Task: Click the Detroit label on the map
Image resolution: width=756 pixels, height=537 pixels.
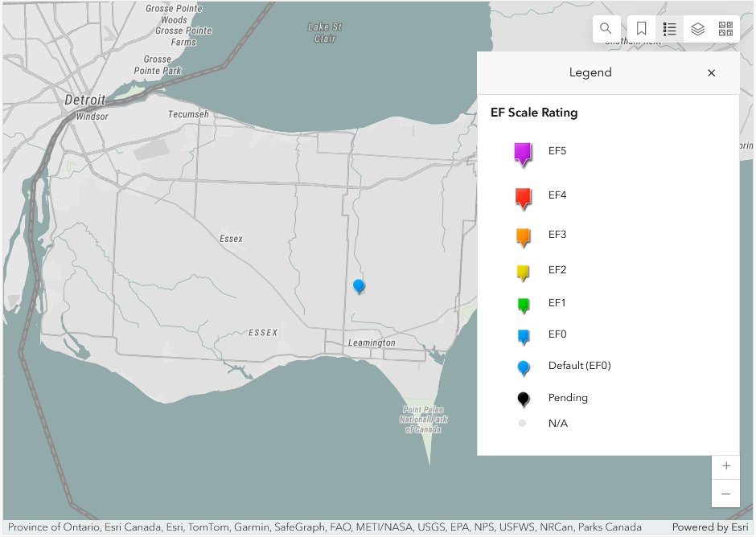Action: coord(85,100)
